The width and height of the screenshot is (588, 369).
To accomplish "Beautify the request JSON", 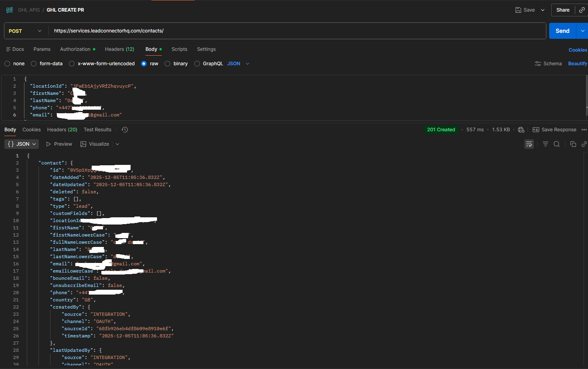I will point(578,64).
